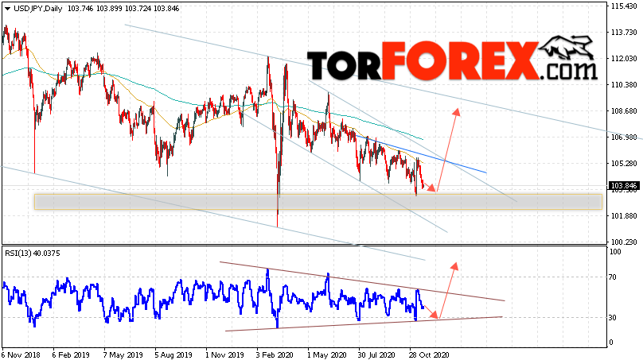The height and width of the screenshot is (364, 643).
Task: Select the gray support zone rectangle
Action: coord(318,202)
